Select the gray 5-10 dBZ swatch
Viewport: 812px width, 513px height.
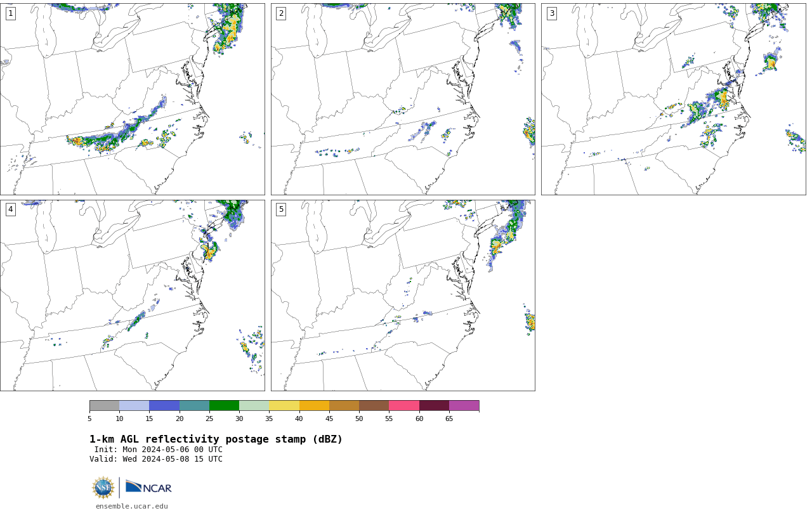coord(104,406)
